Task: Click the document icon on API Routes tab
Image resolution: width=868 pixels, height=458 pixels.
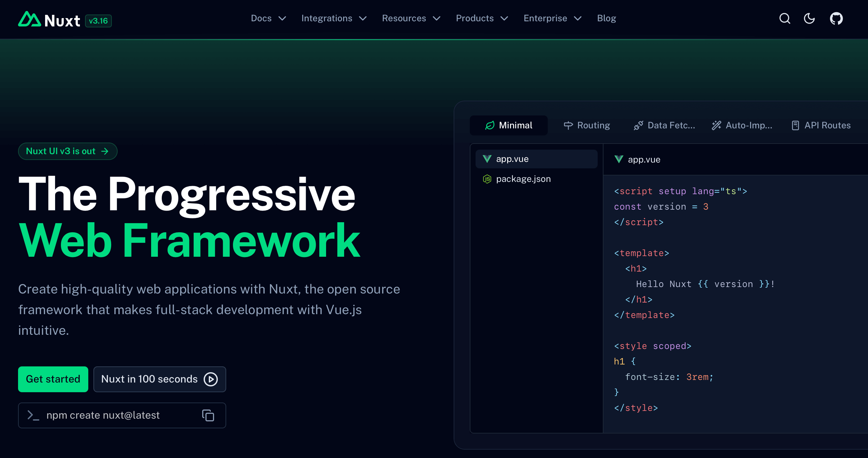Action: tap(795, 125)
